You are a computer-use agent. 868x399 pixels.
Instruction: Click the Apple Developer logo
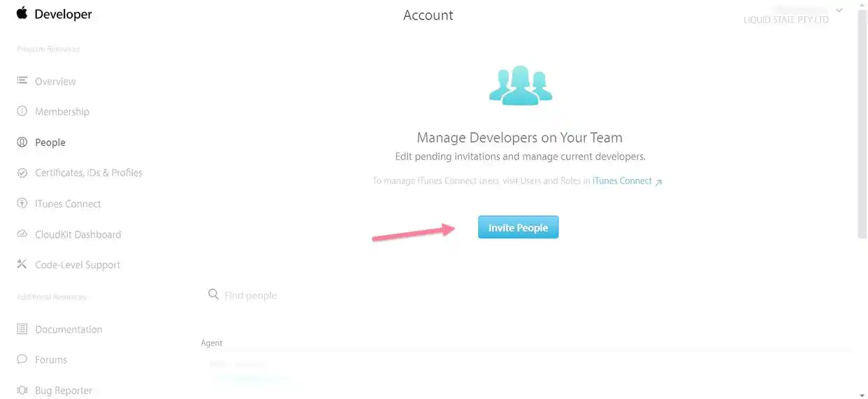tap(54, 14)
